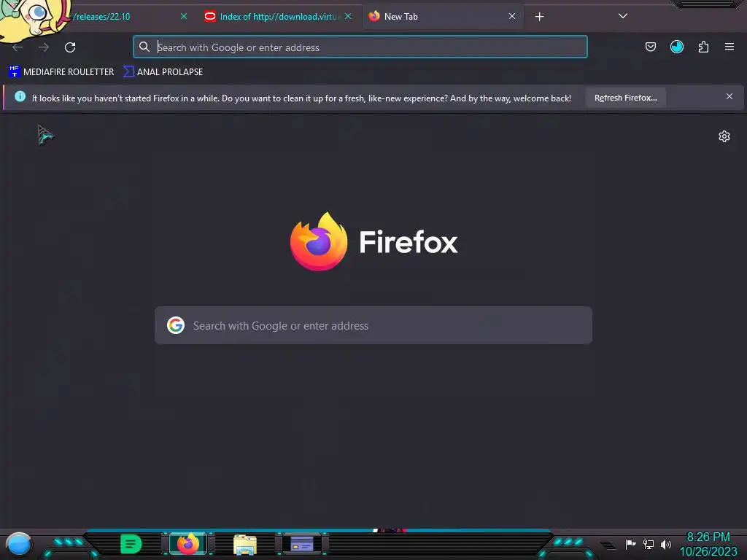Open File Explorer from taskbar

click(245, 545)
